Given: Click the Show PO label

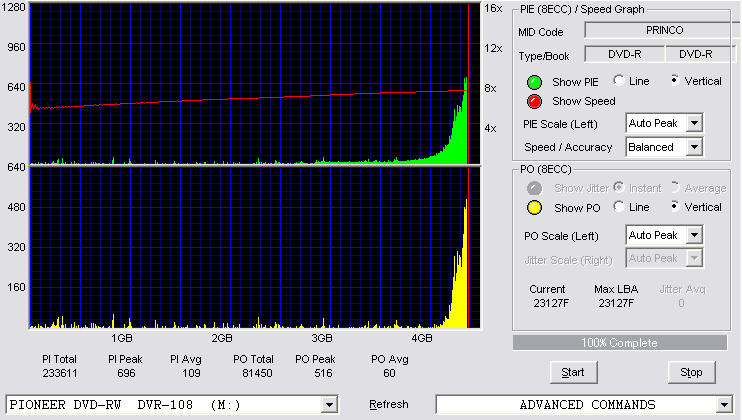Looking at the screenshot, I should click(x=577, y=208).
